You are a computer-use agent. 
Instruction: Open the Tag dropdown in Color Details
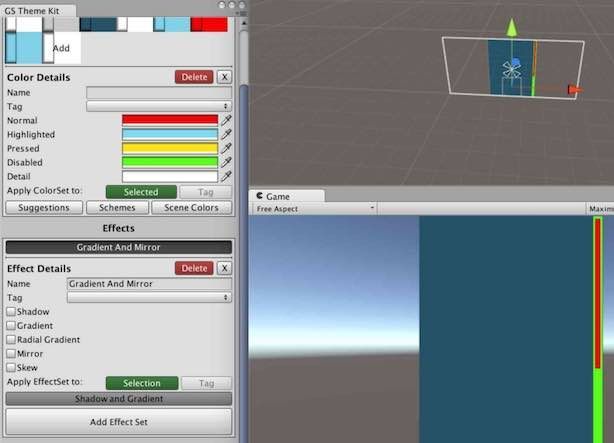(159, 107)
